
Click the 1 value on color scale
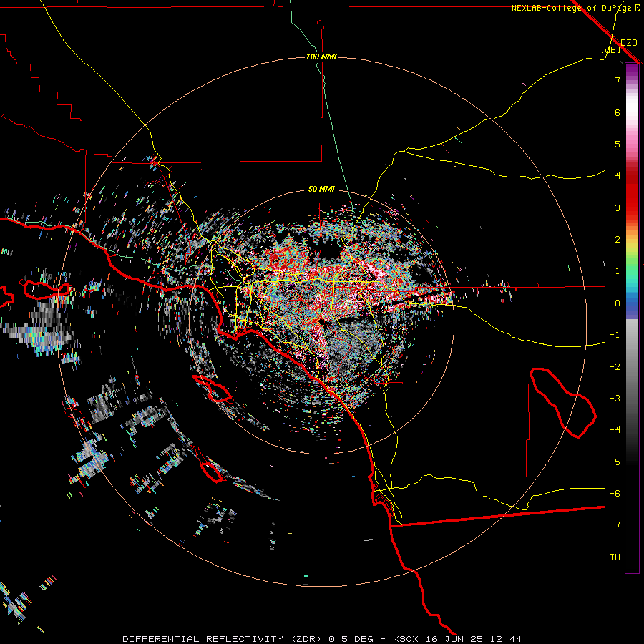pos(618,271)
